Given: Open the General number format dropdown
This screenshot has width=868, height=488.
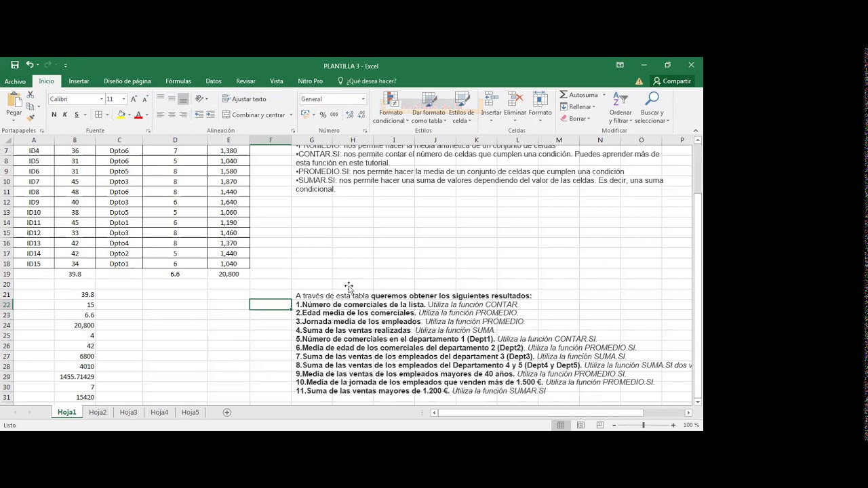Looking at the screenshot, I should 363,99.
